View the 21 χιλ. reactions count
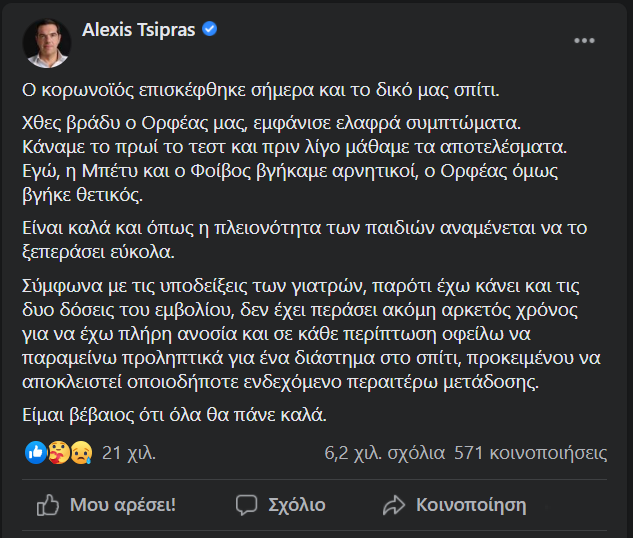Screen dimensions: 633x538 (125, 453)
